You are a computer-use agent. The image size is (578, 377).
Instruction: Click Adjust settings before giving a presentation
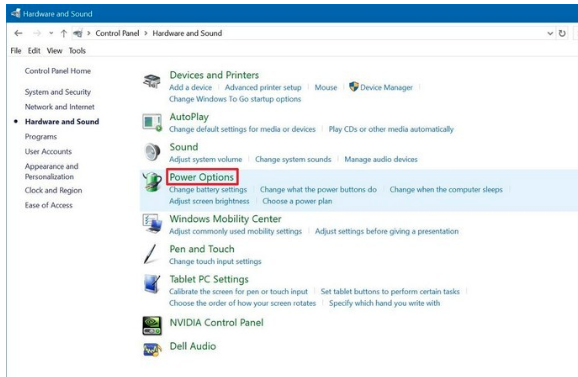point(387,231)
